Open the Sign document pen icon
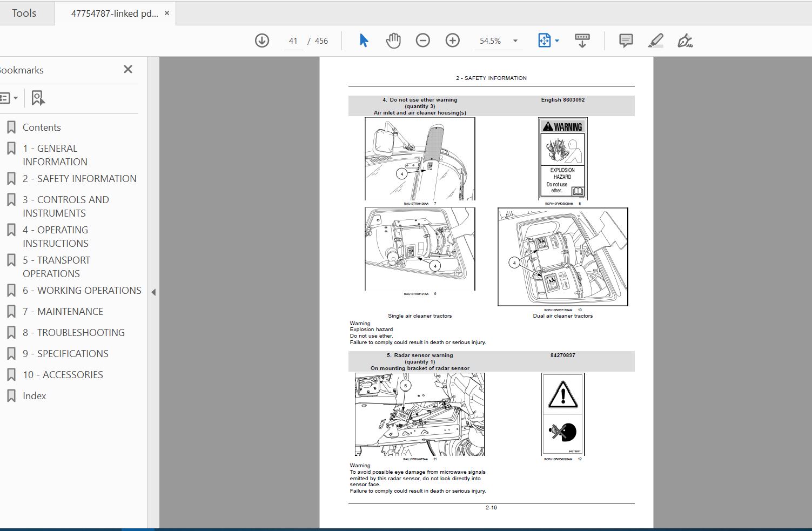 [x=685, y=41]
